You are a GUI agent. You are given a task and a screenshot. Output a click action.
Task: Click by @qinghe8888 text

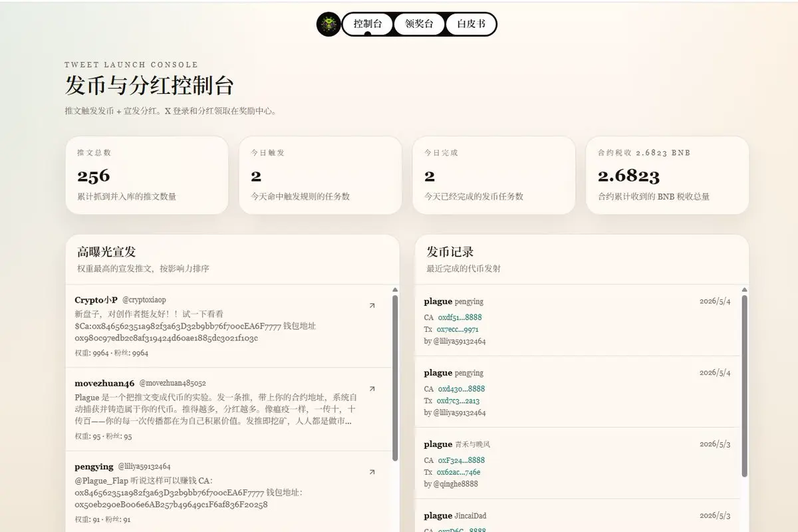tap(451, 484)
